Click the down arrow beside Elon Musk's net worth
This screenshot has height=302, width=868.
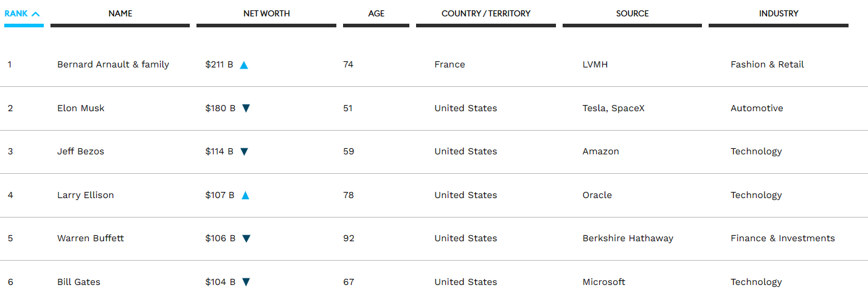246,108
